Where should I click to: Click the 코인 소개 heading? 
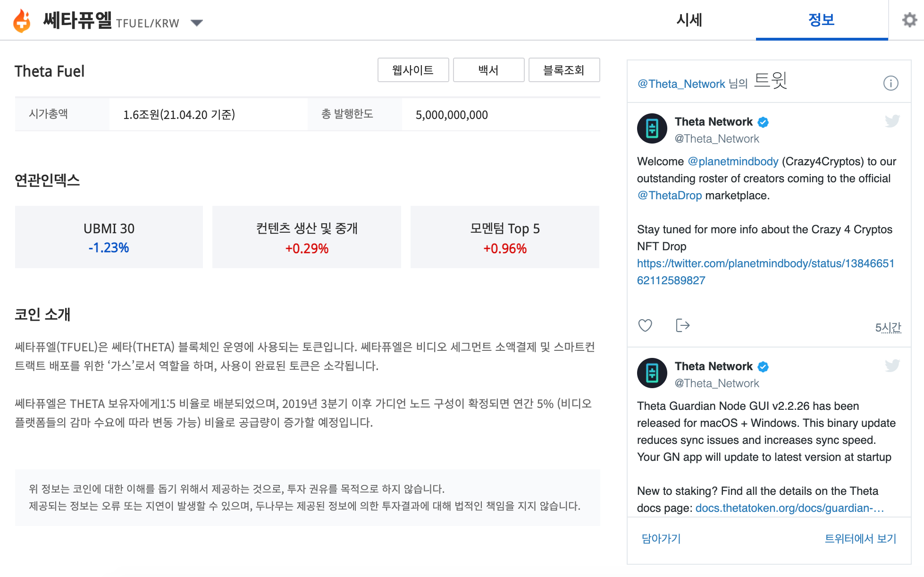point(42,314)
